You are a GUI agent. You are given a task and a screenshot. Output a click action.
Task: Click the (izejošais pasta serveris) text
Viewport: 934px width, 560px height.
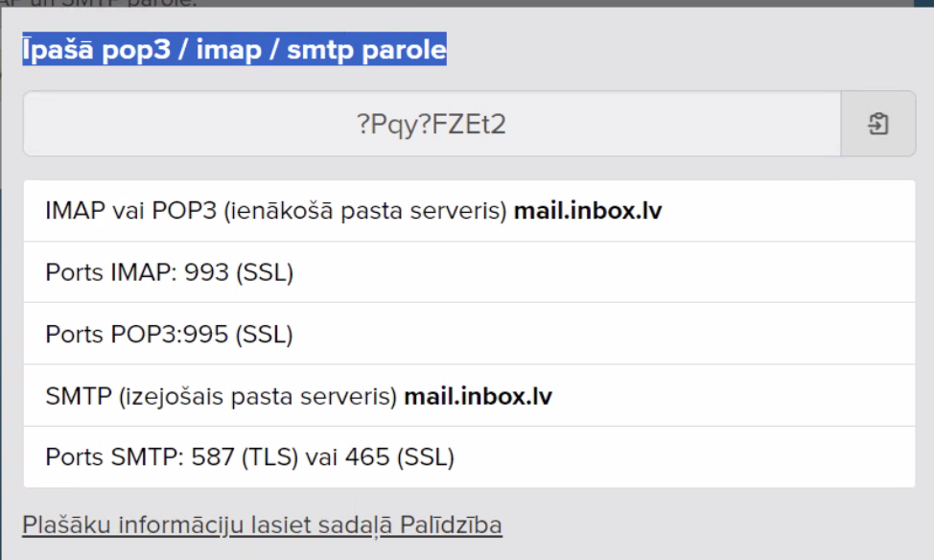(x=258, y=395)
